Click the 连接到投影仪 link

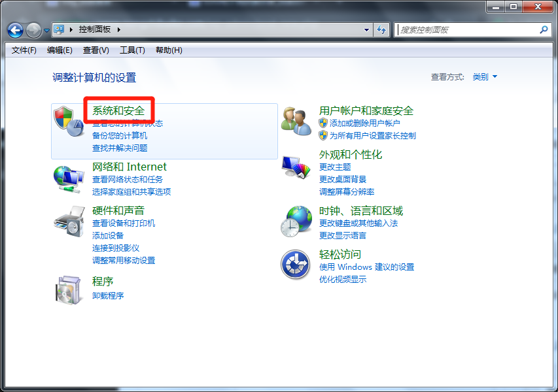pyautogui.click(x=116, y=248)
